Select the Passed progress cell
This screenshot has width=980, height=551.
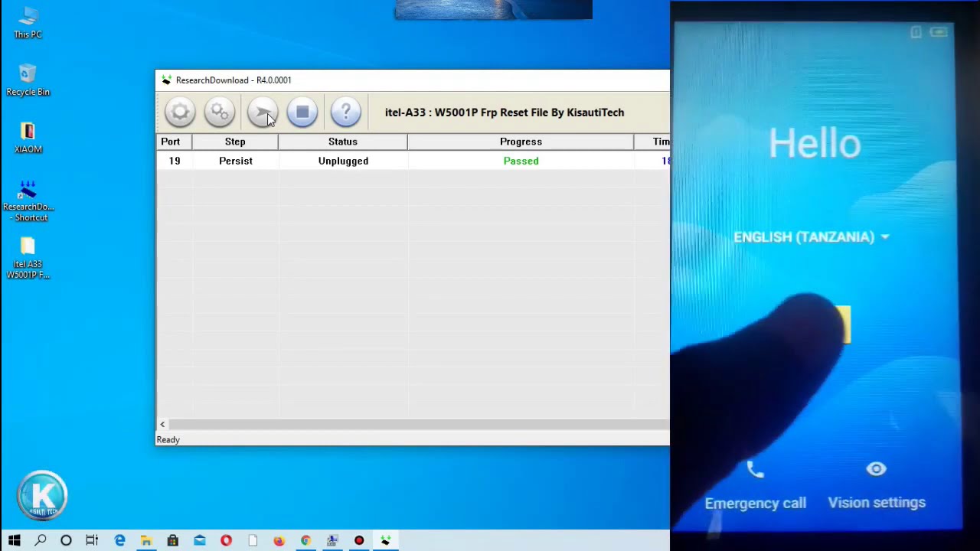click(x=521, y=161)
